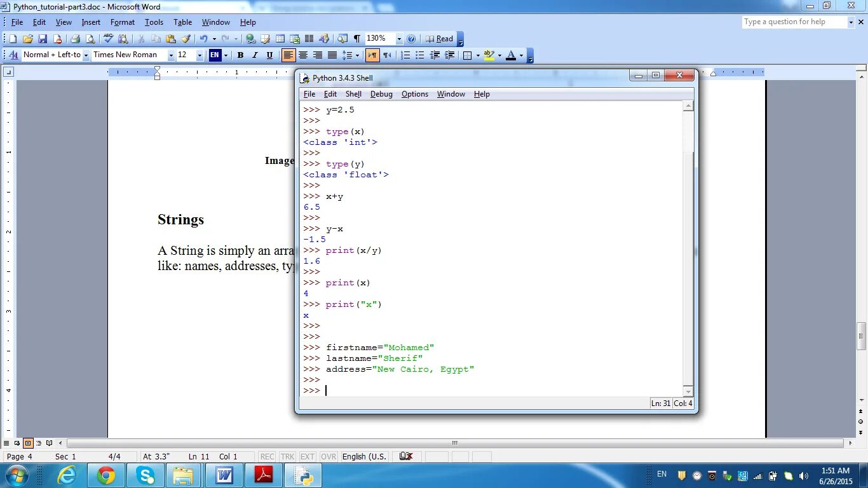Click the EN language button in Word toolbar
This screenshot has height=488, width=868.
pos(215,55)
